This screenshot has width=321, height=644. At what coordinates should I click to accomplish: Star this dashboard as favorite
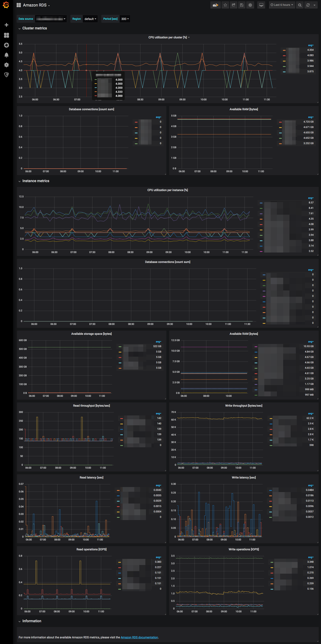pos(225,5)
